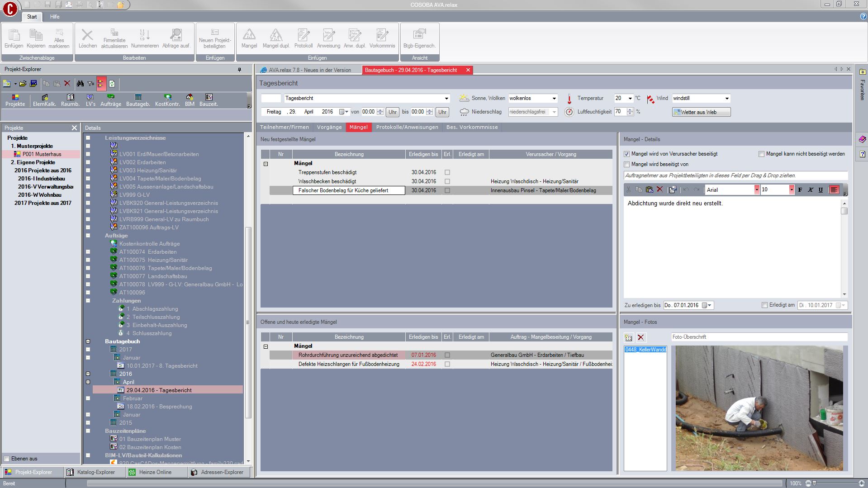Click the Anweisung ribbon icon
Screen dimensions: 868x488
(328, 38)
